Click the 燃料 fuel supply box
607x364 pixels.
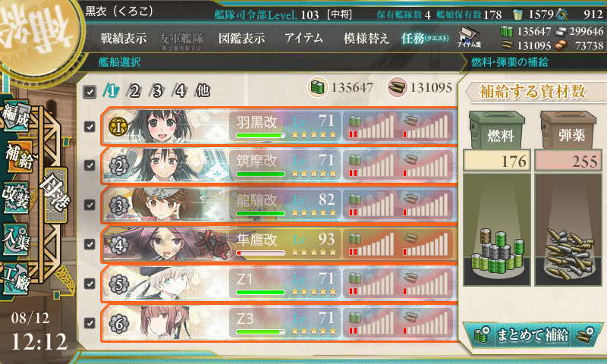497,130
